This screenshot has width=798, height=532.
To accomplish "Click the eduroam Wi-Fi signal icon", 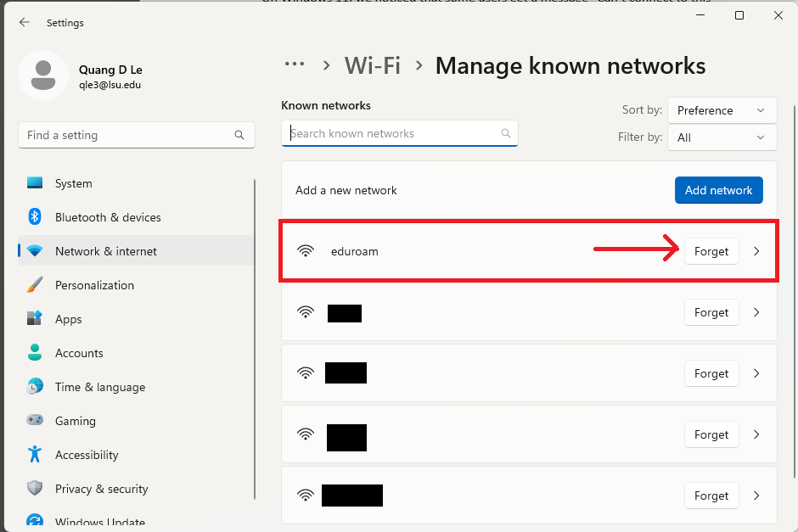I will [306, 251].
